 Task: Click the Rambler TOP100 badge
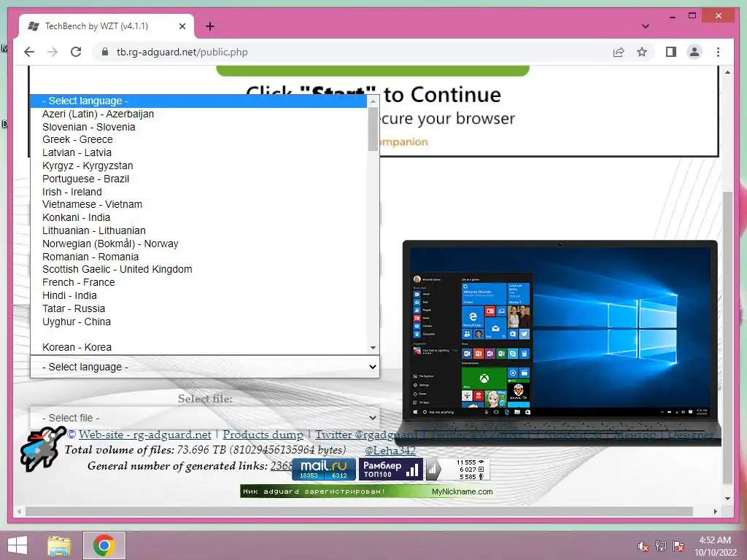click(x=390, y=469)
